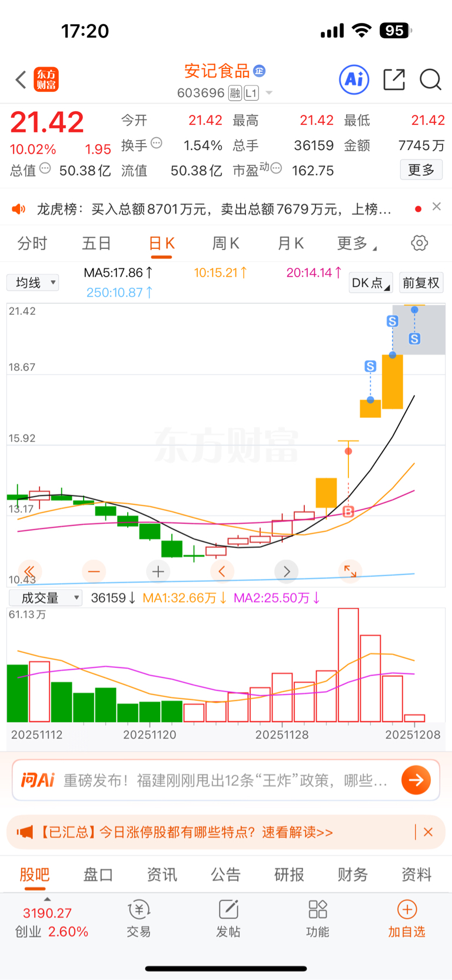Open the 成交量 indicator dropdown
The width and height of the screenshot is (452, 980).
coord(46,598)
